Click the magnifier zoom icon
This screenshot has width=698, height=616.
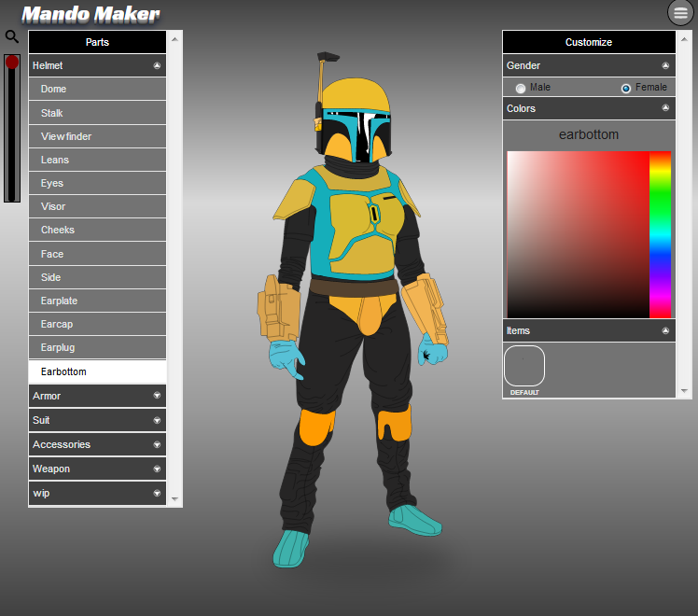click(12, 36)
